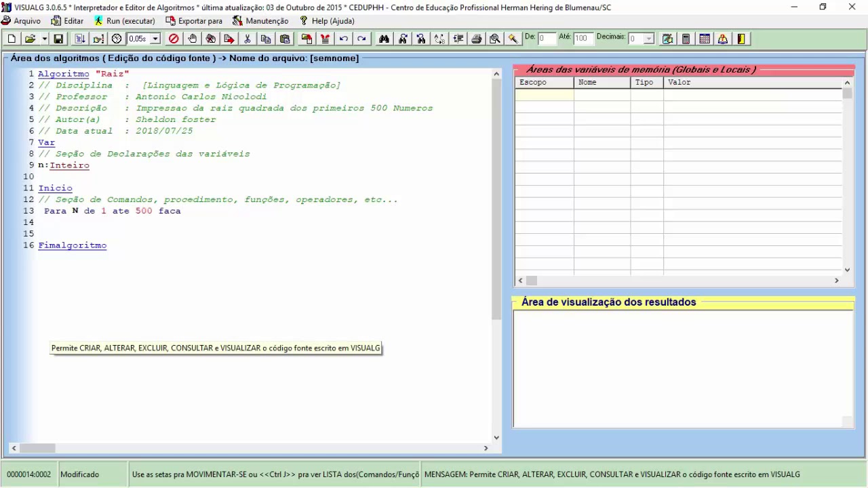Screen dimensions: 868x488
Task: Click the binoculars Find icon
Action: coord(384,39)
